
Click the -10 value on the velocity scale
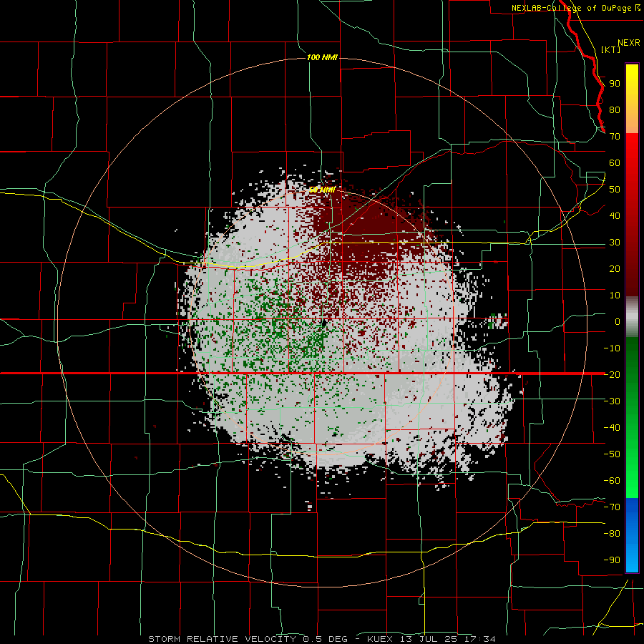click(612, 348)
